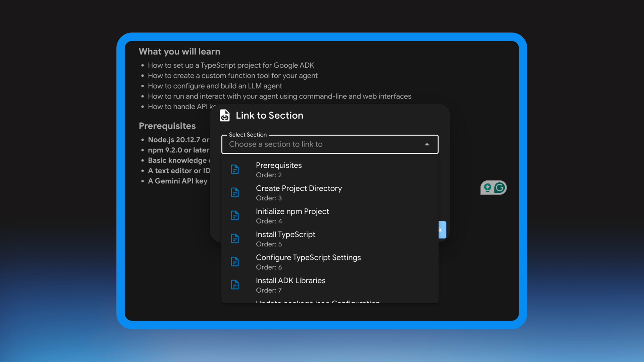Click the What you will learn heading
This screenshot has width=644, height=362.
pyautogui.click(x=179, y=52)
